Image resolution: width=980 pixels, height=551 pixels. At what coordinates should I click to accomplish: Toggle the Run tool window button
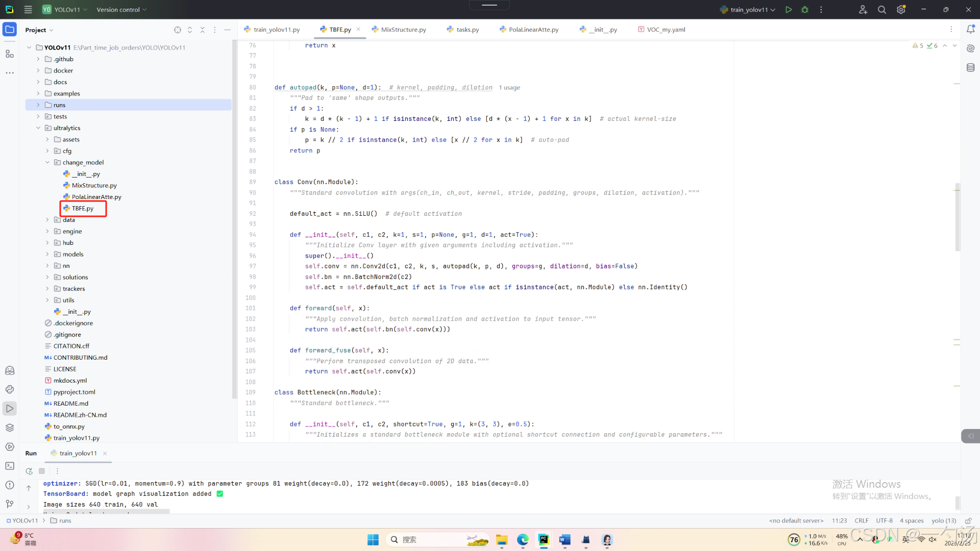(x=10, y=408)
